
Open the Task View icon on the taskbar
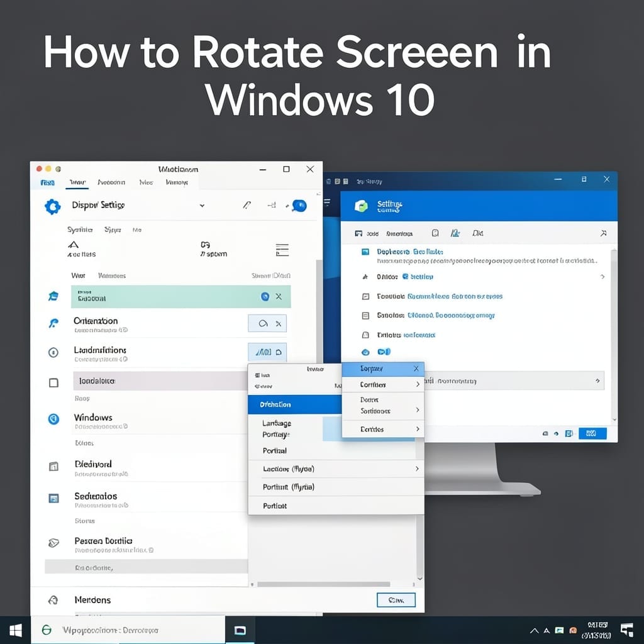[x=240, y=630]
